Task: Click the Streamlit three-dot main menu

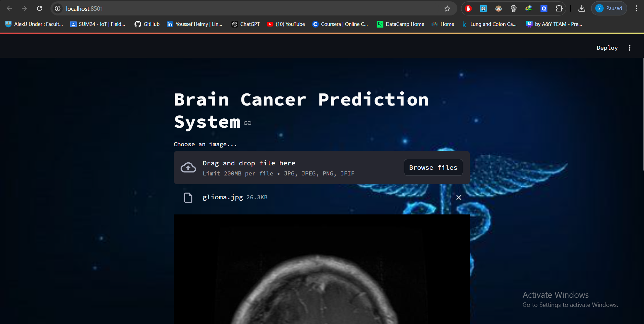Action: (x=630, y=48)
